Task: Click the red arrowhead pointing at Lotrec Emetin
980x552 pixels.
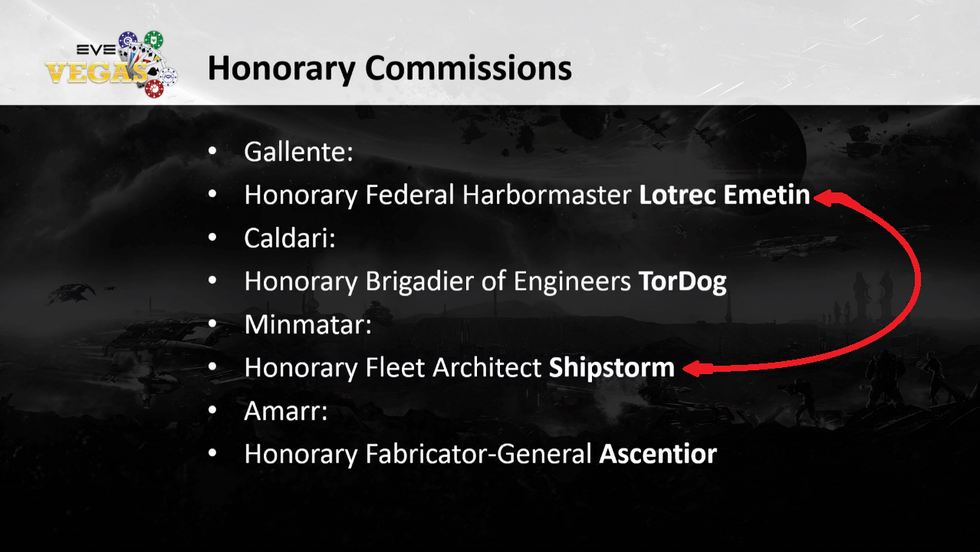Action: (826, 199)
